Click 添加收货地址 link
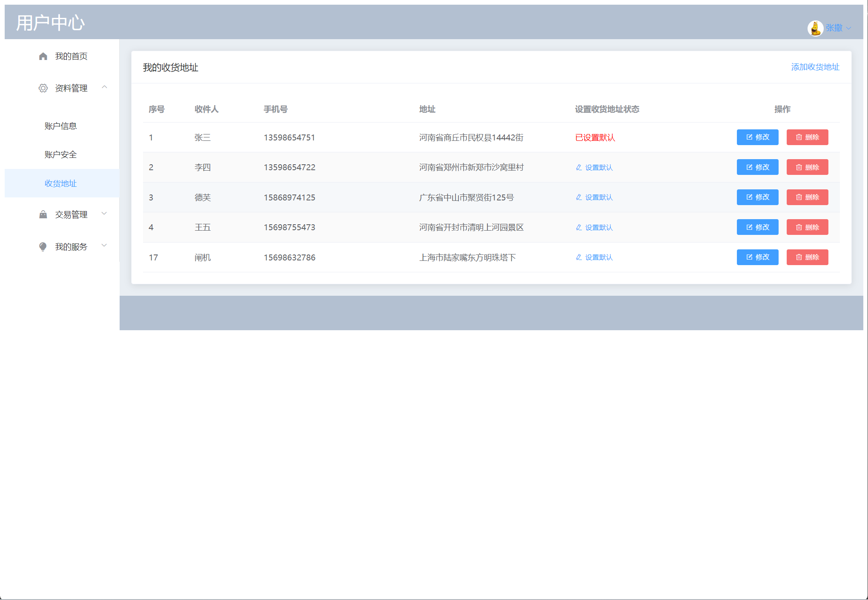This screenshot has width=868, height=600. pos(815,67)
